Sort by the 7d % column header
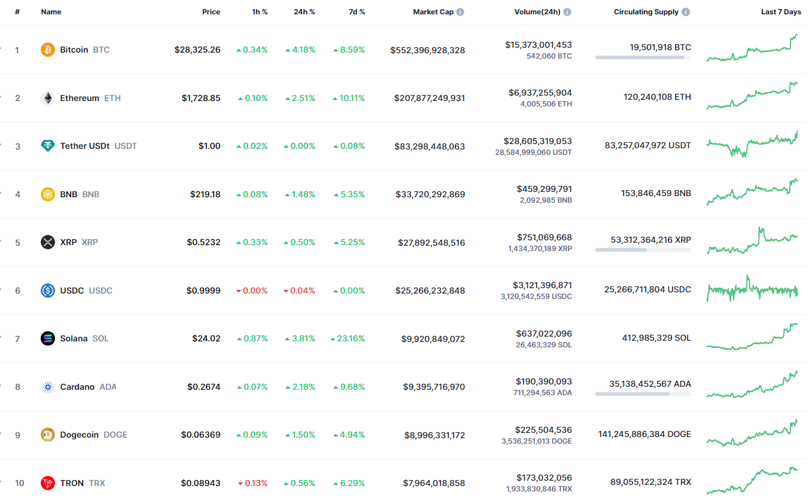Image resolution: width=812 pixels, height=504 pixels. [x=357, y=12]
